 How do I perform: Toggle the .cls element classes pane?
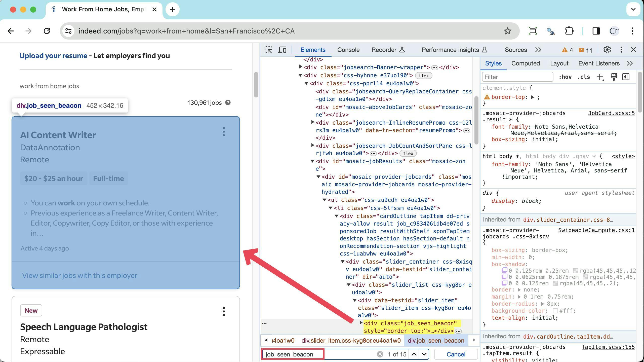(x=583, y=77)
